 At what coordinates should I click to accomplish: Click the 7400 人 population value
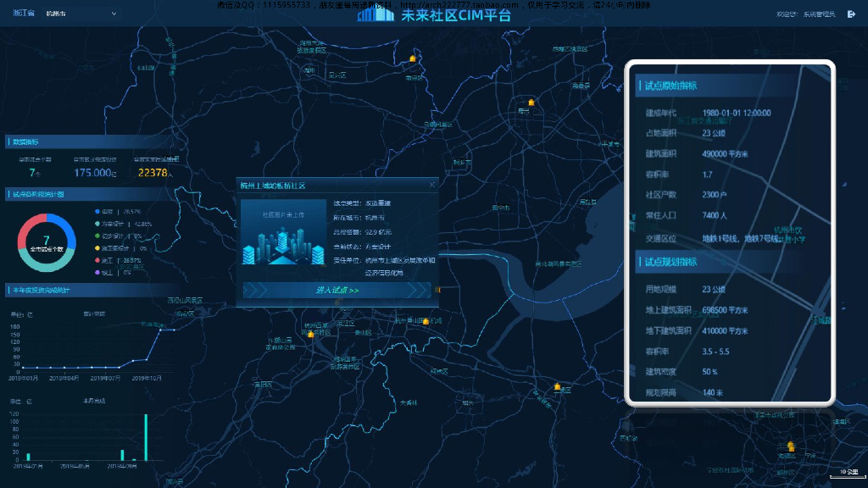[714, 214]
